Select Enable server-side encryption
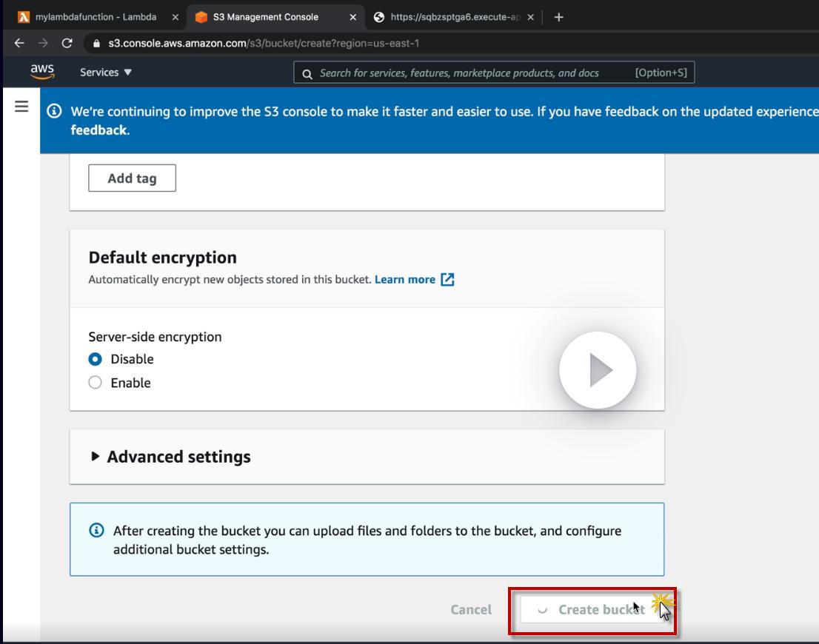 click(x=95, y=383)
